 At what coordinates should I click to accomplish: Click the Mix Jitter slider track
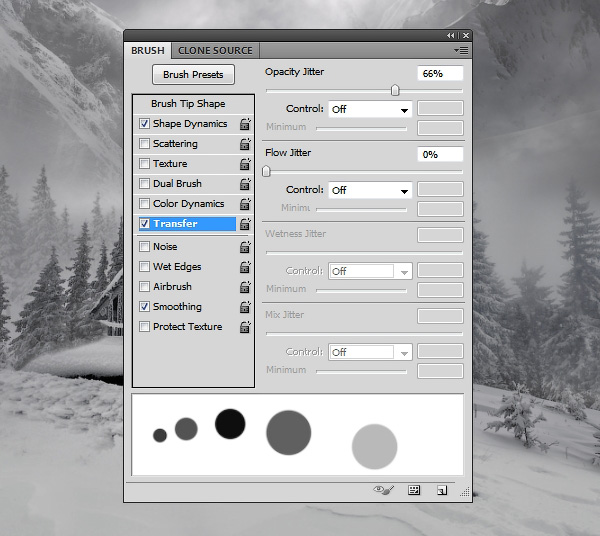pyautogui.click(x=364, y=334)
